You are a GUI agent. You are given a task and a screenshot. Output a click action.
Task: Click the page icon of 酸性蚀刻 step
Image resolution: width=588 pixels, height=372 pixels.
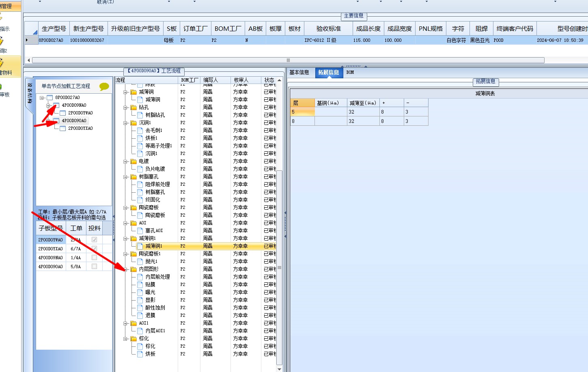140,308
